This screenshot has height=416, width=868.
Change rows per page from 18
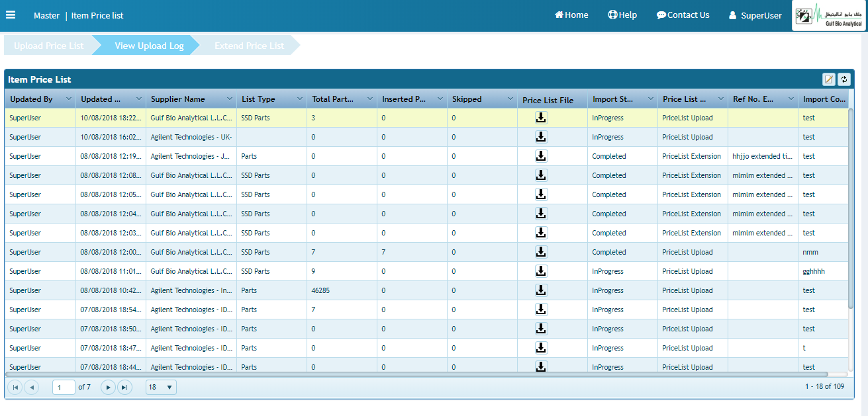pos(161,387)
